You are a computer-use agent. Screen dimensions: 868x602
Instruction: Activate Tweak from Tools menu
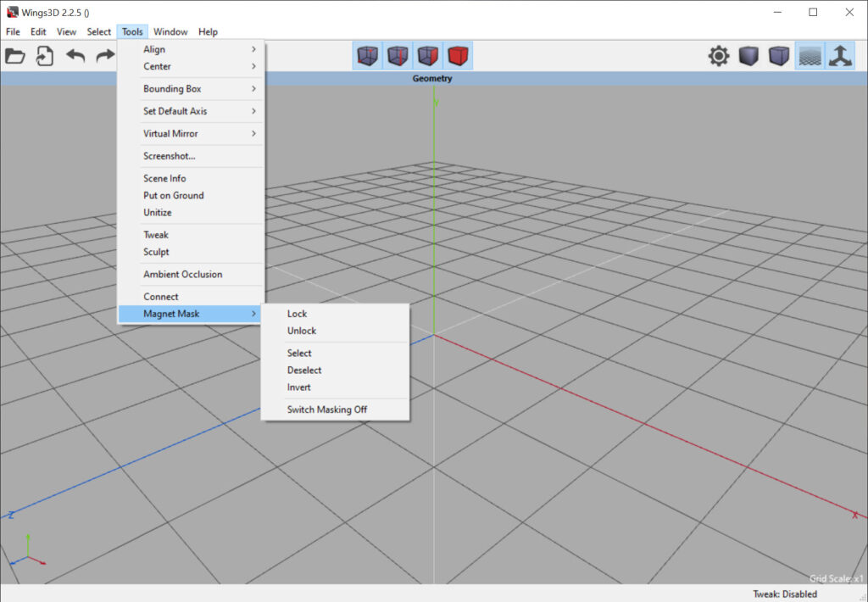point(191,235)
